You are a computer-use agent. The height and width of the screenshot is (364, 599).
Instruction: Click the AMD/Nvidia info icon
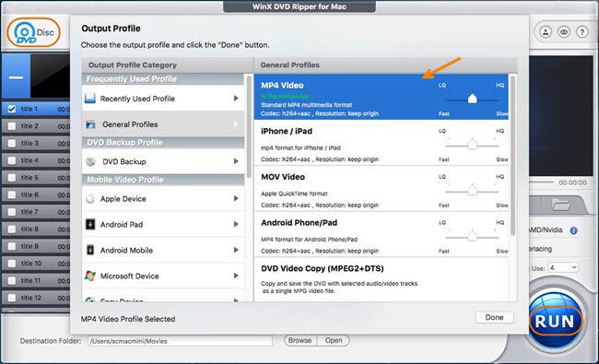pyautogui.click(x=573, y=230)
